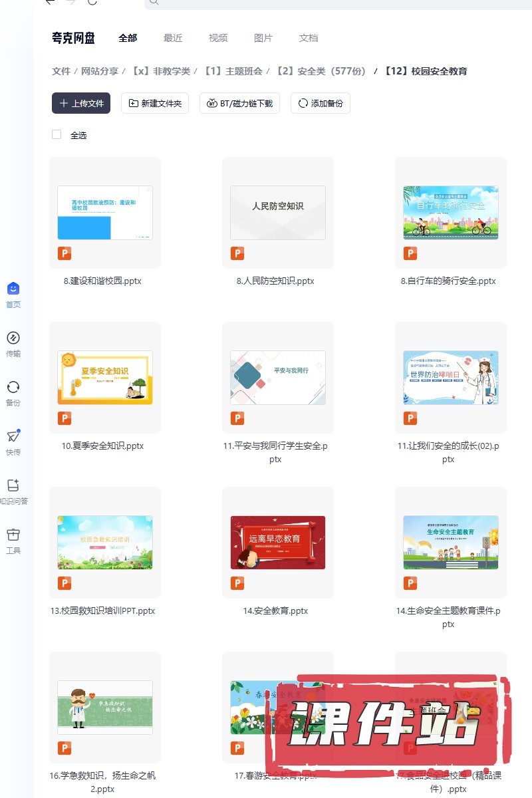
Task: Tick the 全选 select-all checkbox
Action: 57,135
